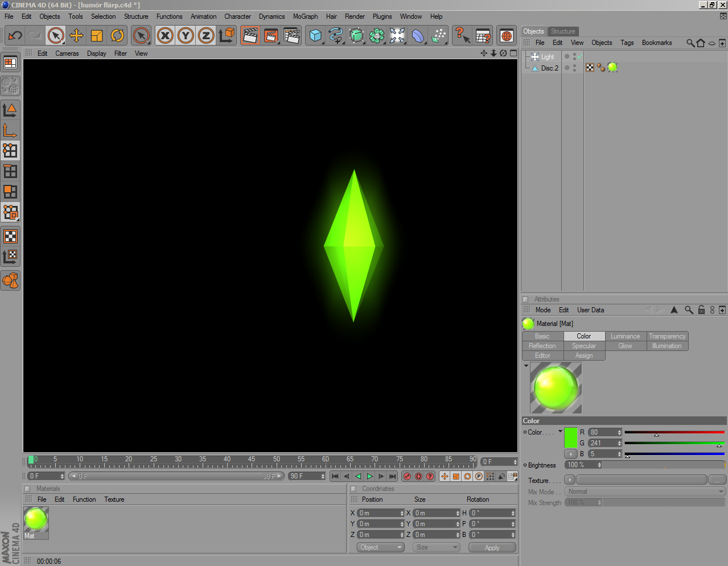The width and height of the screenshot is (728, 566).
Task: Toggle Y axis lock
Action: (186, 36)
